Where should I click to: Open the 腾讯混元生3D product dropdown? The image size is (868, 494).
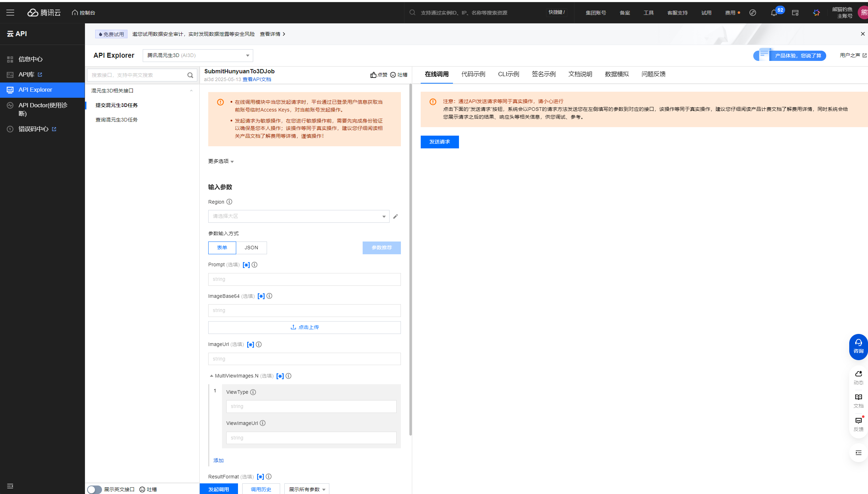[198, 56]
